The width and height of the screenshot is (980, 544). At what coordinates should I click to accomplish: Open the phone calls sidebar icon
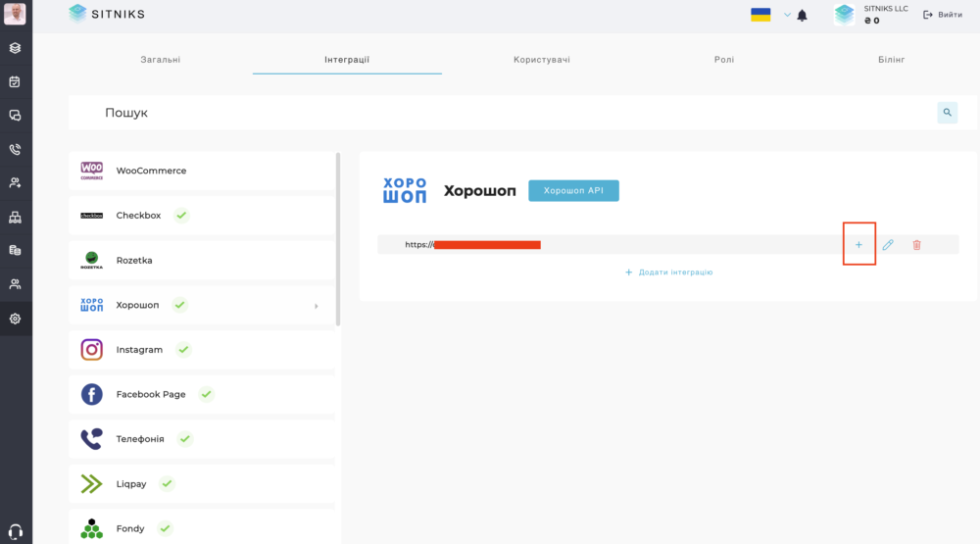point(15,149)
